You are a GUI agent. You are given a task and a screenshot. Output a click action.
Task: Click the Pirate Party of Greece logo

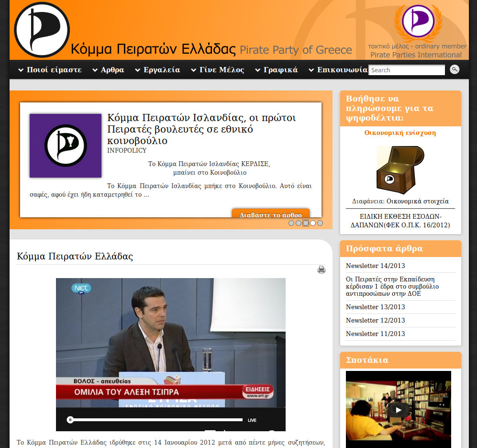click(42, 30)
